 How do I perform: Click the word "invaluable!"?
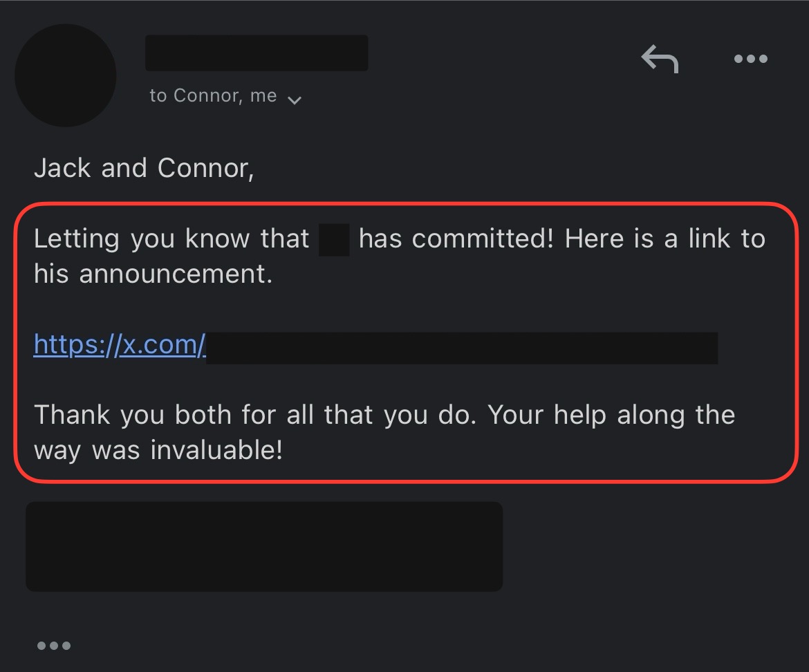pos(216,451)
